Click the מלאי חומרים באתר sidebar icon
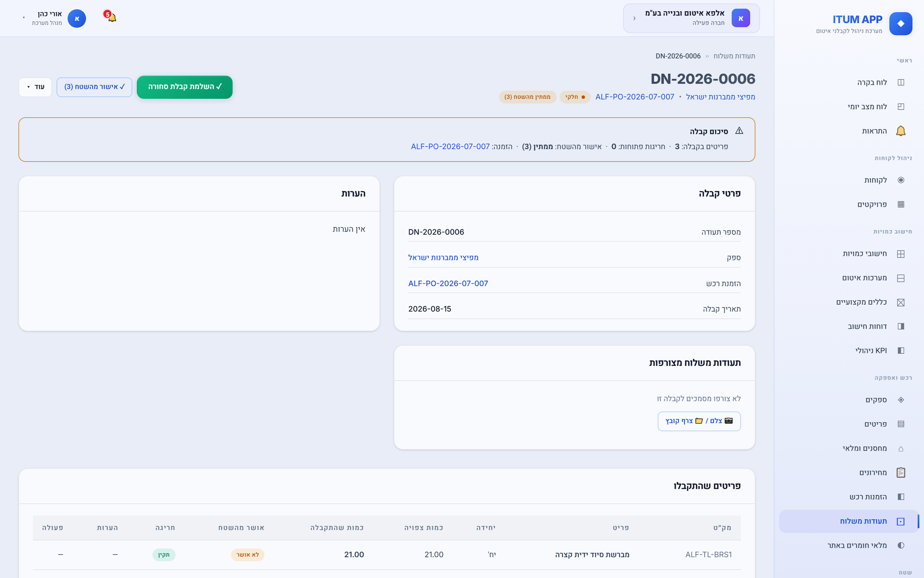This screenshot has height=578, width=924. coord(900,546)
